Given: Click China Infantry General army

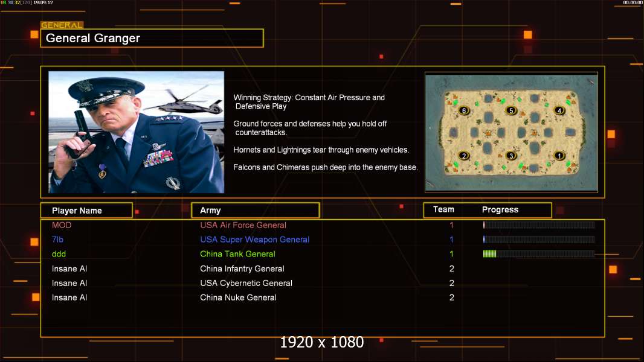Looking at the screenshot, I should 242,269.
